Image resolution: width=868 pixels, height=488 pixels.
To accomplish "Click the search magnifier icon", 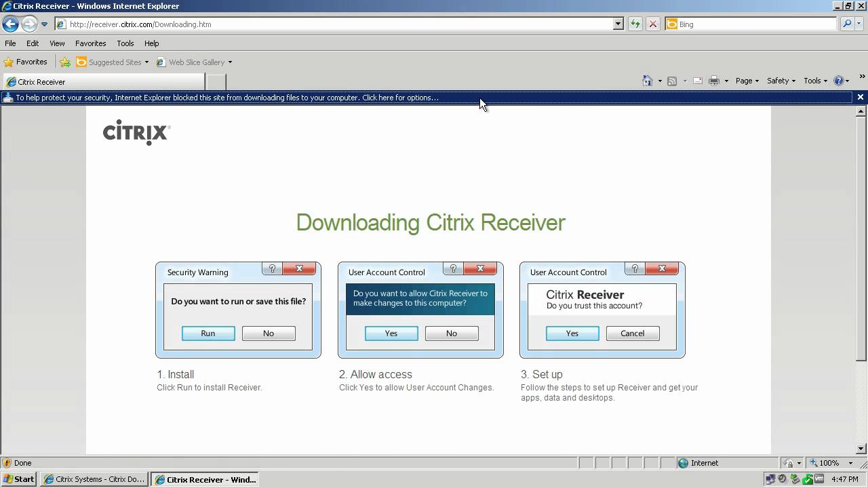I will pyautogui.click(x=846, y=24).
